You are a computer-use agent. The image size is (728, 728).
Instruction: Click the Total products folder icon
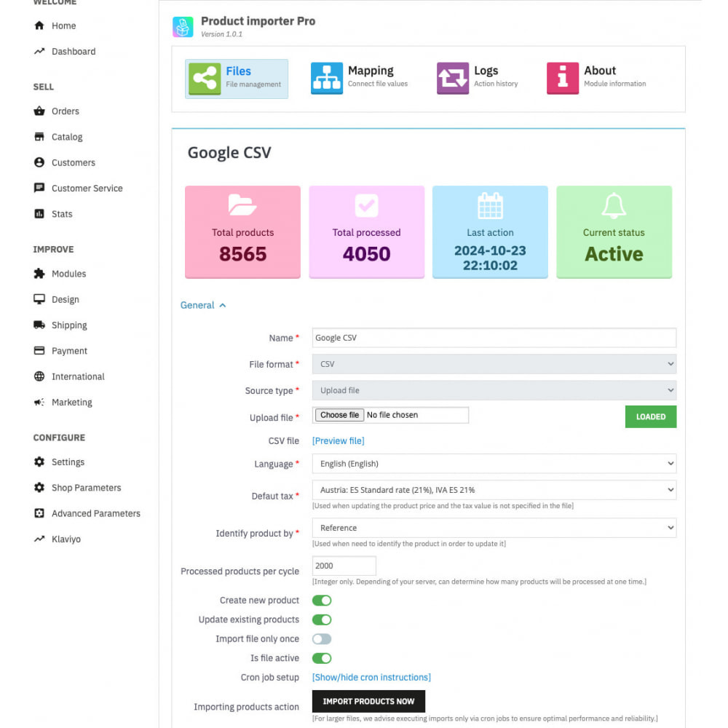[x=242, y=206]
